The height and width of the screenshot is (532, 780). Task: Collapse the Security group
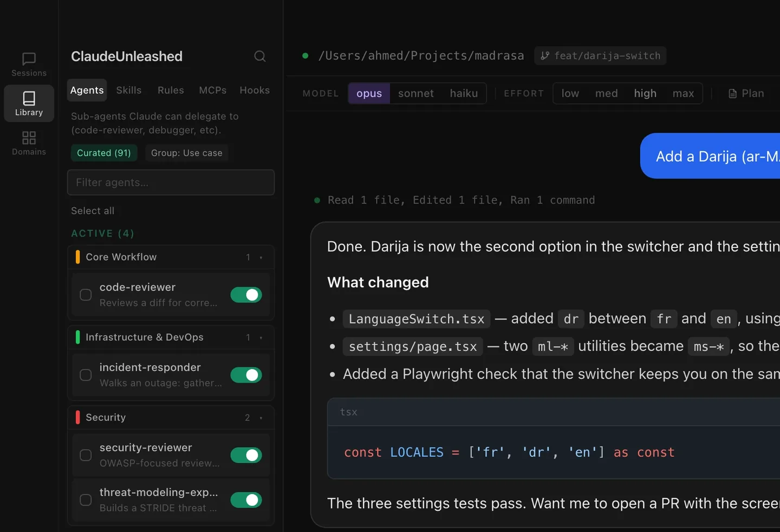pyautogui.click(x=171, y=417)
